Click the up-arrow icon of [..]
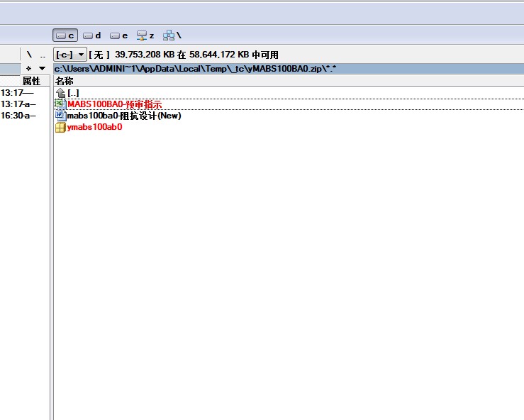Viewport: 524px width, 420px height. [x=60, y=93]
